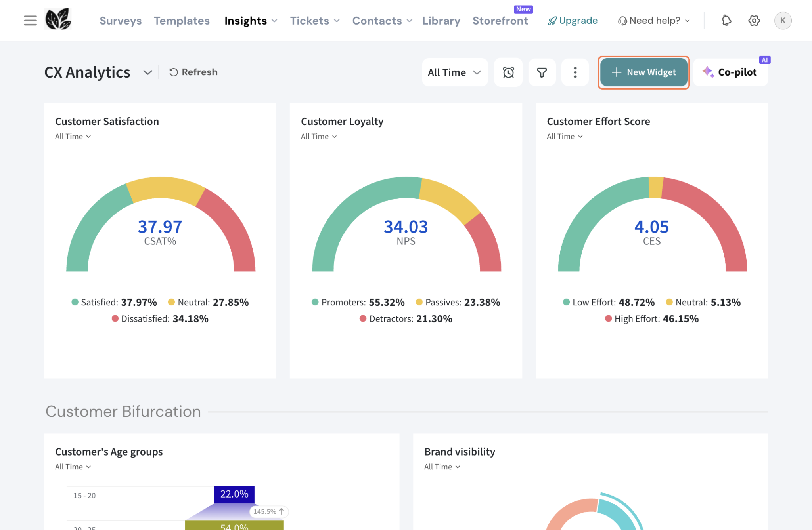Click the alarm clock schedule icon

pos(508,72)
